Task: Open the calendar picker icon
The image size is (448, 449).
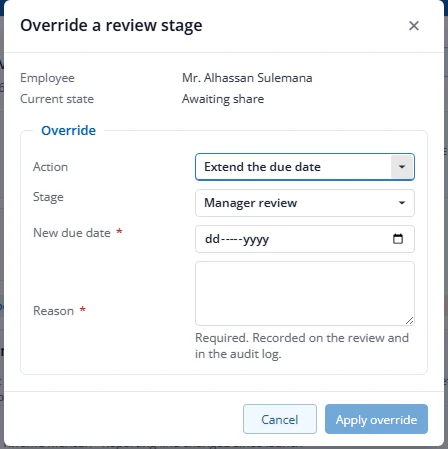Action: 398,239
